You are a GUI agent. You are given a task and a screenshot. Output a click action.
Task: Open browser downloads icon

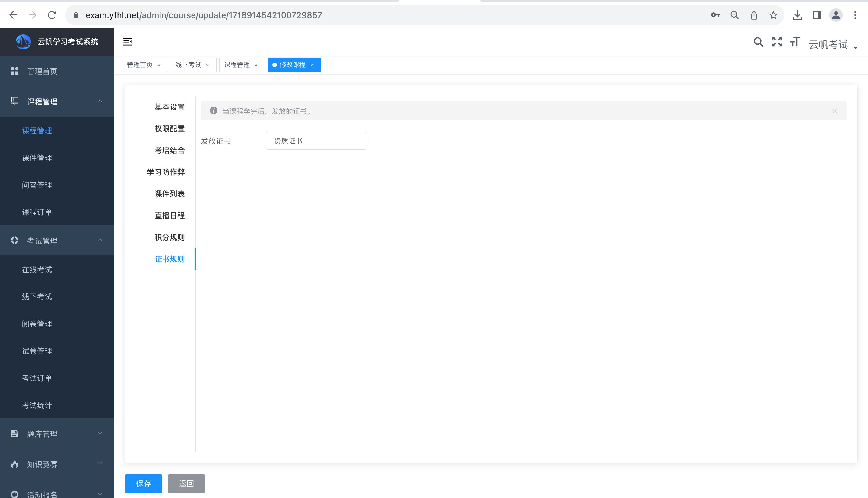(797, 15)
